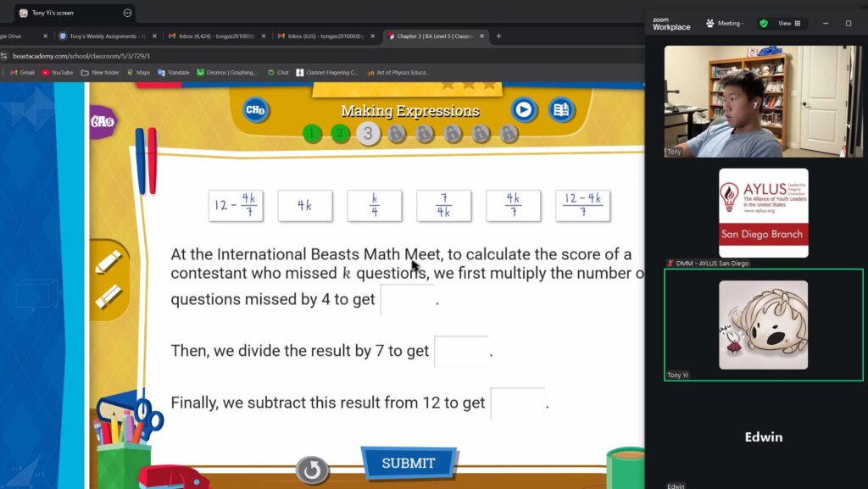This screenshot has width=868, height=489.
Task: Expand the Zoom Meeting dropdown
Action: click(725, 24)
